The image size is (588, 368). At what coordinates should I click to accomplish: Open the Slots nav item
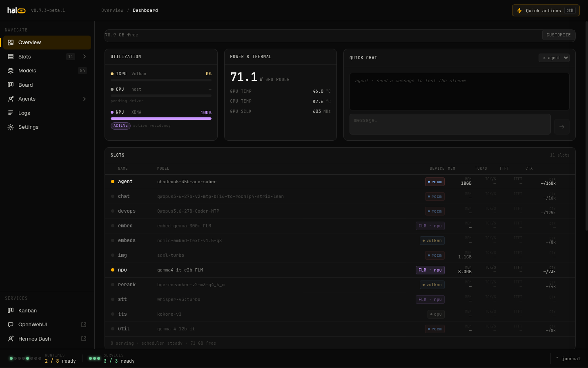click(47, 57)
